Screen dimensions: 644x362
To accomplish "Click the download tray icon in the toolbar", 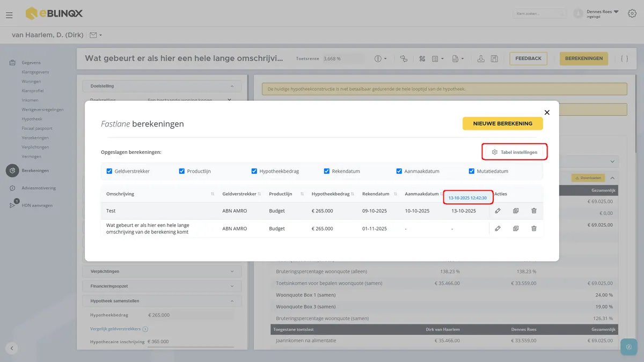I will click(481, 58).
